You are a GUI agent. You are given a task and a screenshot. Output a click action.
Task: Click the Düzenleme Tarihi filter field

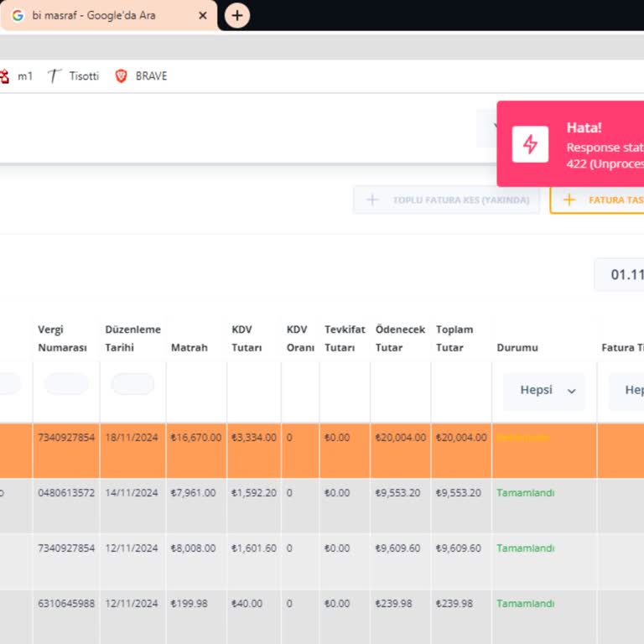point(132,384)
